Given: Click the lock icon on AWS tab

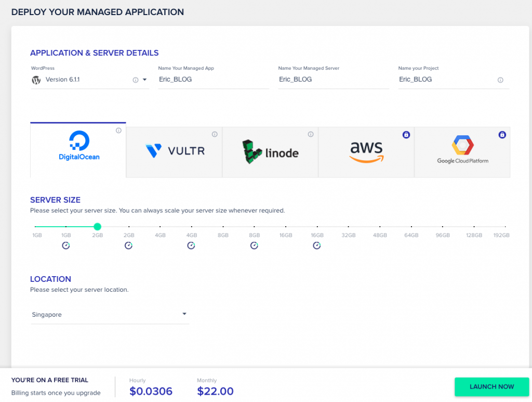Looking at the screenshot, I should (406, 135).
